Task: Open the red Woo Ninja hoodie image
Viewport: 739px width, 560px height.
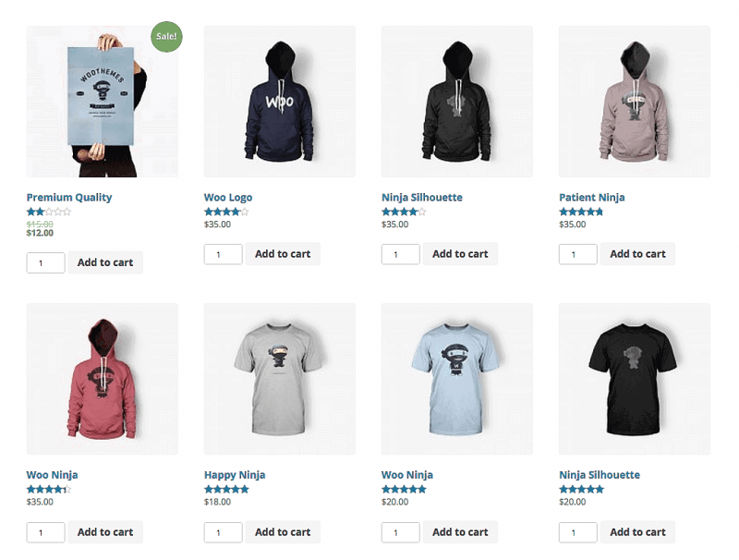Action: [103, 379]
